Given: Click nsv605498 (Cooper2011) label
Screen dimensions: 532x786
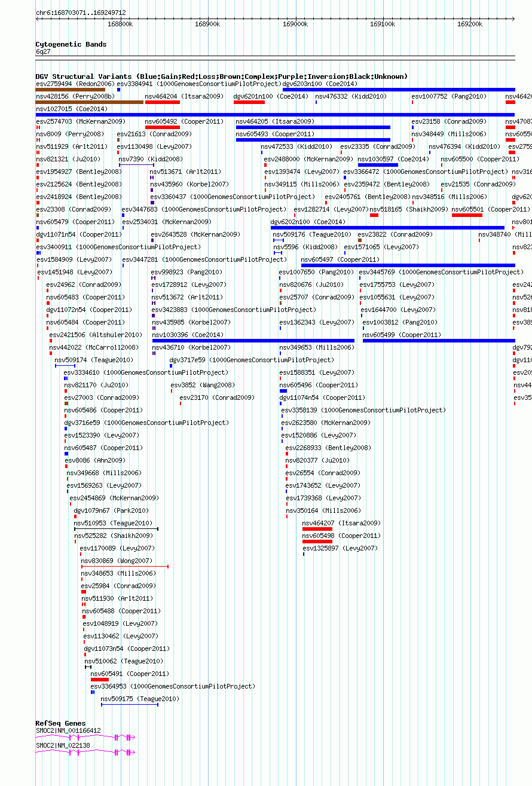Looking at the screenshot, I should point(341,536).
